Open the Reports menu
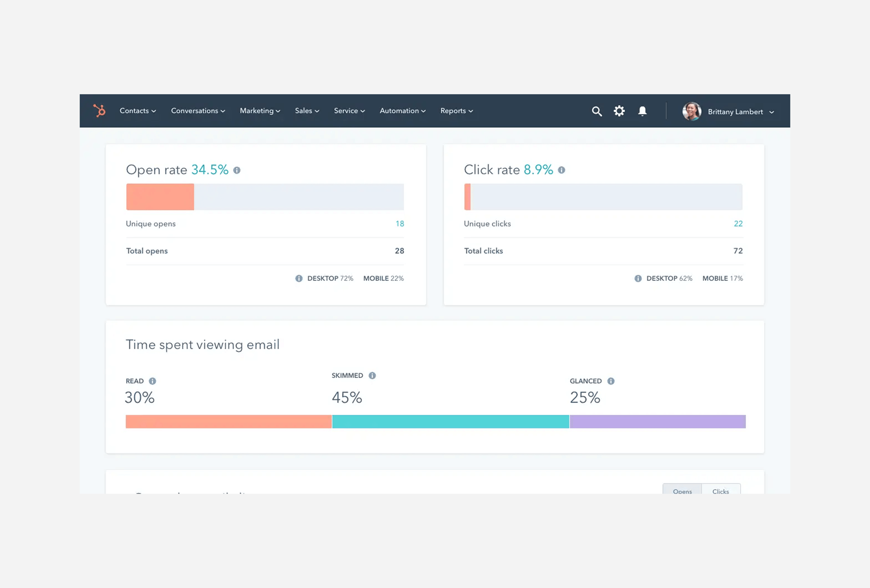This screenshot has height=588, width=870. (x=456, y=111)
